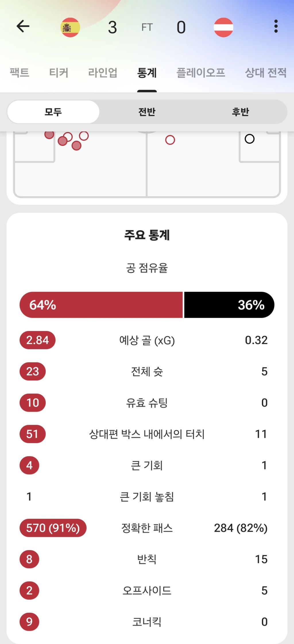Select the lone red shot circle near midfield

[x=170, y=140]
